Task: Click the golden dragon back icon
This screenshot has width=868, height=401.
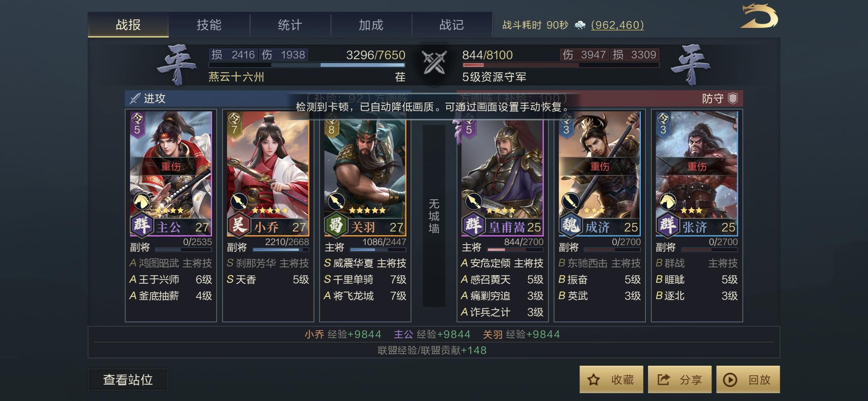Action: click(759, 16)
